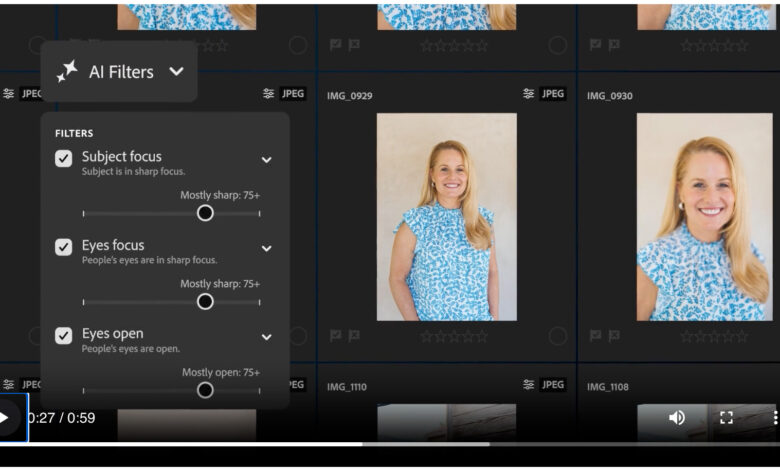Uncheck the Subject focus checkbox

click(x=64, y=159)
